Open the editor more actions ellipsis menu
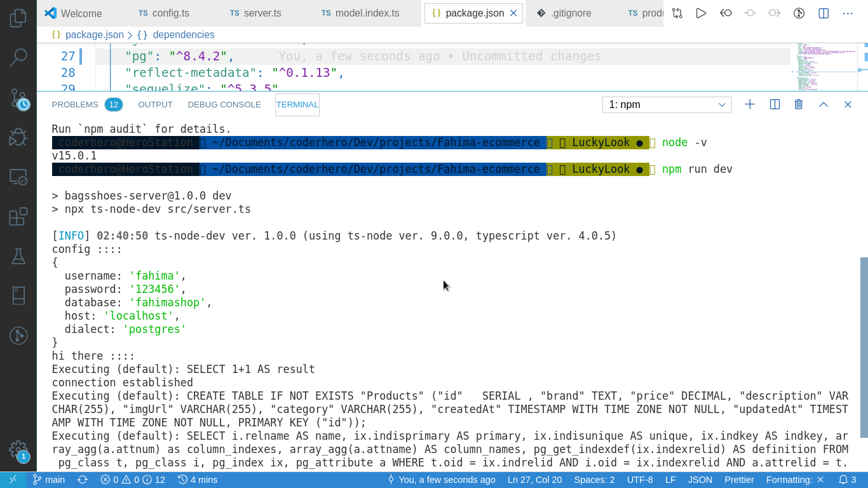 tap(848, 13)
